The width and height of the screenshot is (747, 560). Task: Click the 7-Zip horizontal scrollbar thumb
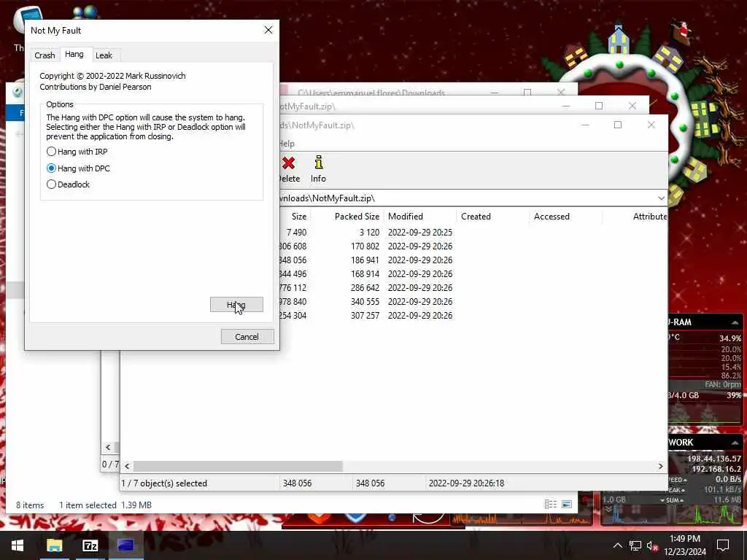pos(238,466)
